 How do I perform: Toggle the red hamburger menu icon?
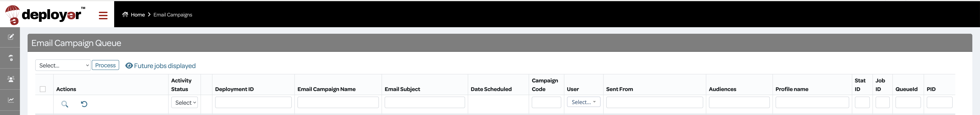[x=103, y=16]
